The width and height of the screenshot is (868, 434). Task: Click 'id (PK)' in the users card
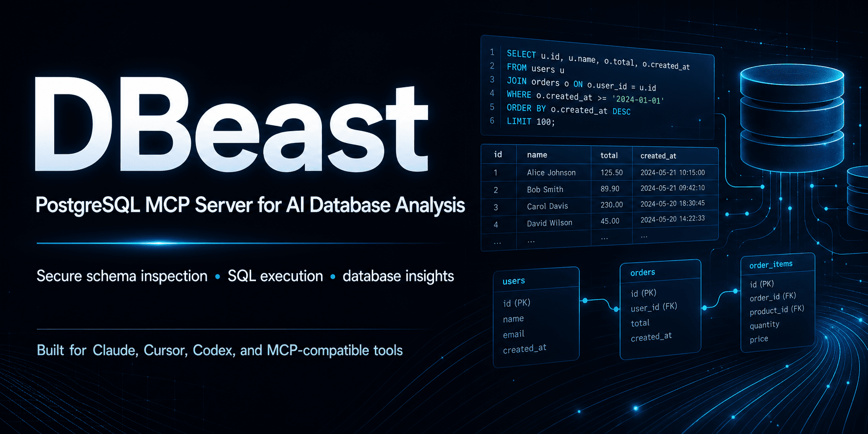[517, 303]
